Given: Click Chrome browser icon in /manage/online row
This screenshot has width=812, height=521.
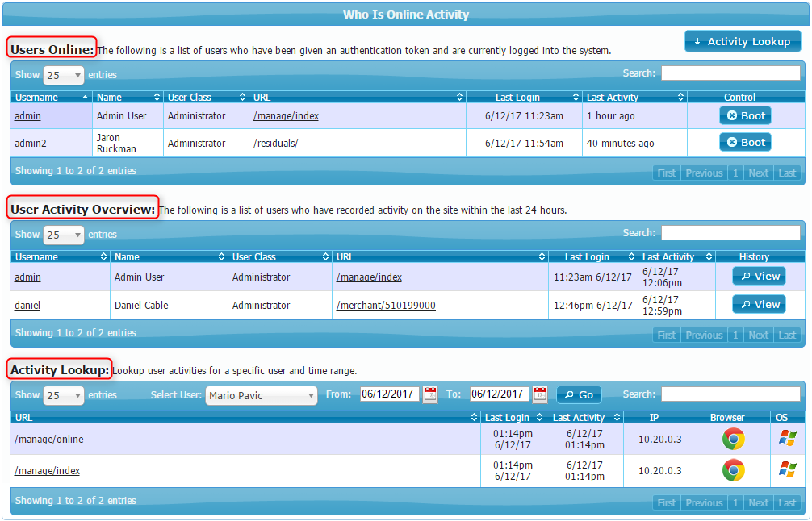Looking at the screenshot, I should coord(733,439).
